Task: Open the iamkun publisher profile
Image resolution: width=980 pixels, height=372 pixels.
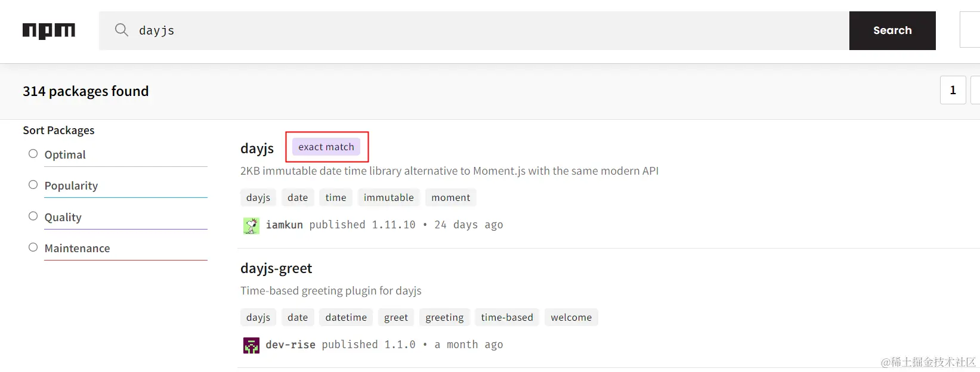Action: pos(285,225)
